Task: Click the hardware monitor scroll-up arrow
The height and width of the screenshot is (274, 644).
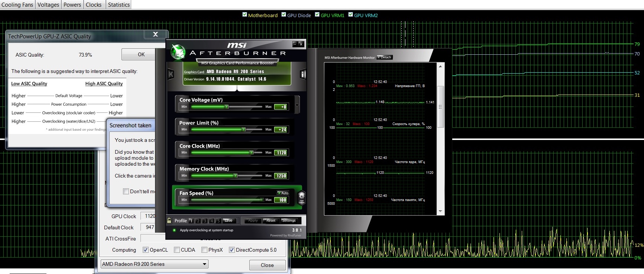Action: (441, 66)
